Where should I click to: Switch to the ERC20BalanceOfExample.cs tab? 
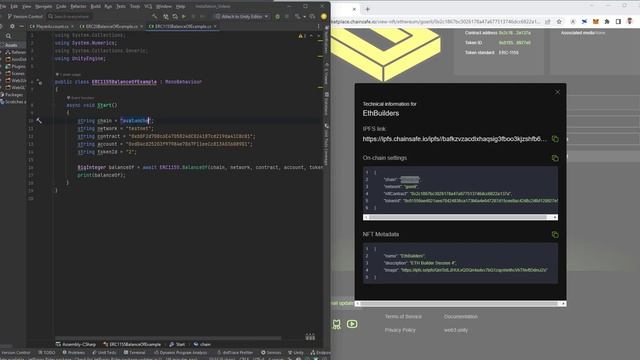click(x=111, y=26)
